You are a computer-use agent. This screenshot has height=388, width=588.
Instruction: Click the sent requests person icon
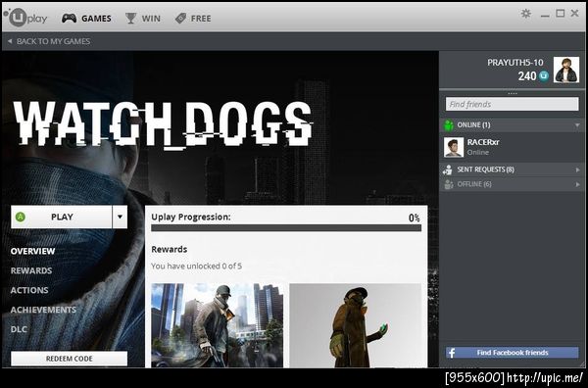pos(448,170)
